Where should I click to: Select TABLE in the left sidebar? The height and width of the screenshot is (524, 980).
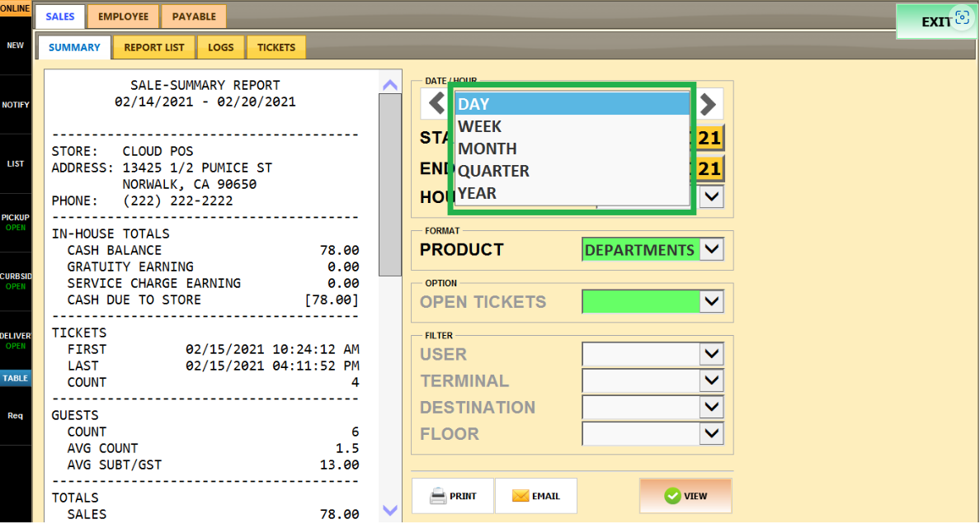[16, 378]
